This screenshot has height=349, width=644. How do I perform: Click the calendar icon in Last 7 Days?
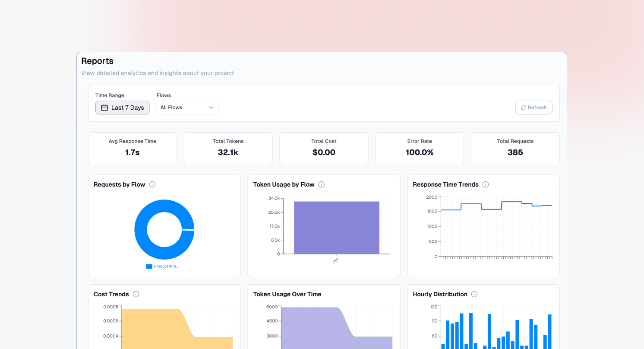[x=104, y=108]
